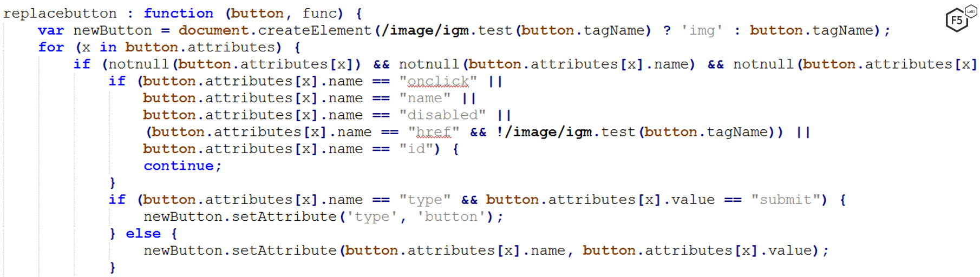Screen dimensions: 980x277
Task: Click the underlined "href" string
Action: (x=434, y=132)
